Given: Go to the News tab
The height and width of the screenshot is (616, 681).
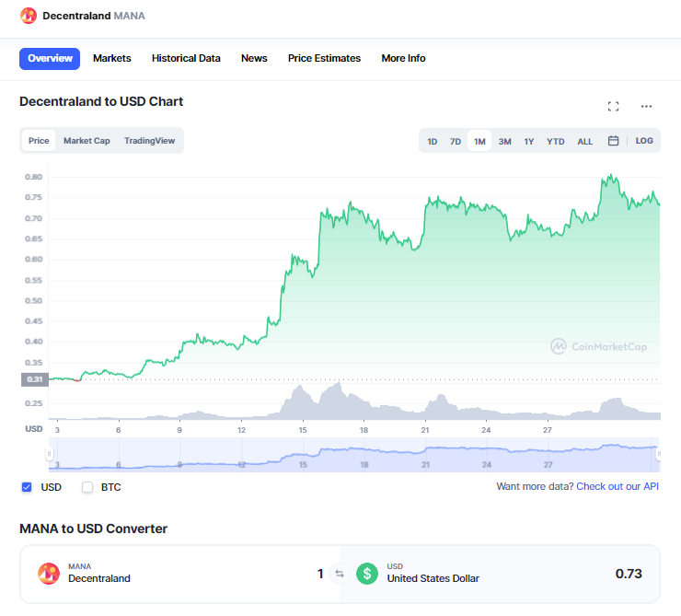Looking at the screenshot, I should click(254, 58).
